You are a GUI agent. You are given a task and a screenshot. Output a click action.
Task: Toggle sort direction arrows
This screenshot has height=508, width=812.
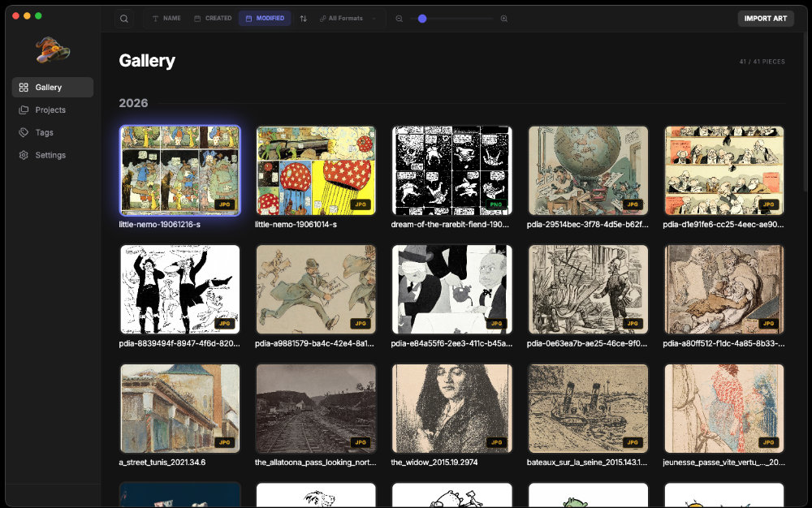point(304,19)
